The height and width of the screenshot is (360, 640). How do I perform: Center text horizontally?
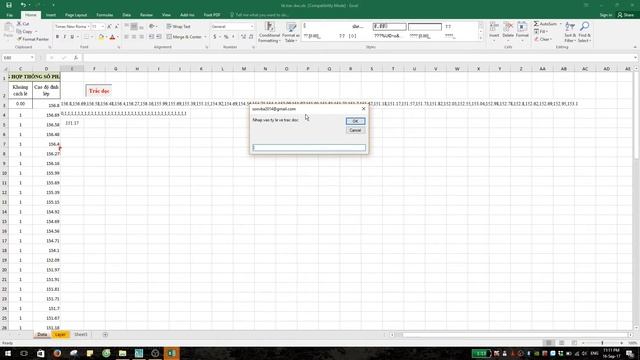coord(134,37)
